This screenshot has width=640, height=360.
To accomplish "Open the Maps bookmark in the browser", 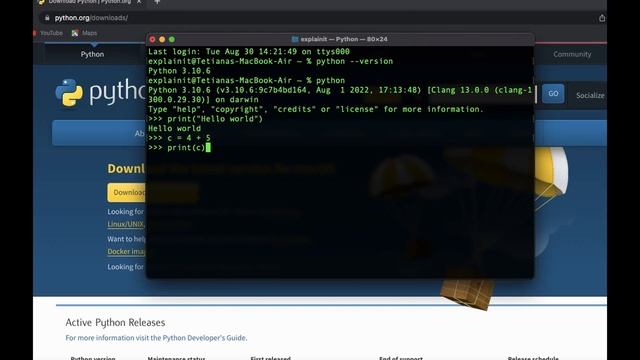I will pyautogui.click(x=84, y=33).
